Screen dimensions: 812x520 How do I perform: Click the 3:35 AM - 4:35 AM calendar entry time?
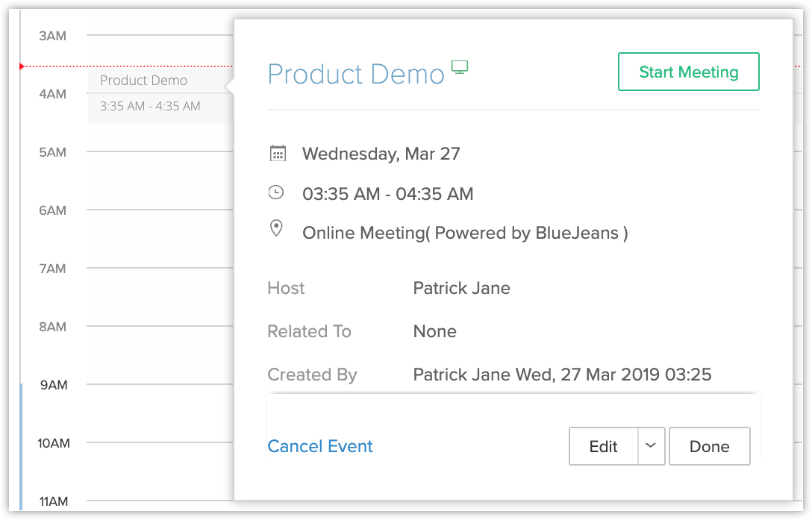[150, 106]
